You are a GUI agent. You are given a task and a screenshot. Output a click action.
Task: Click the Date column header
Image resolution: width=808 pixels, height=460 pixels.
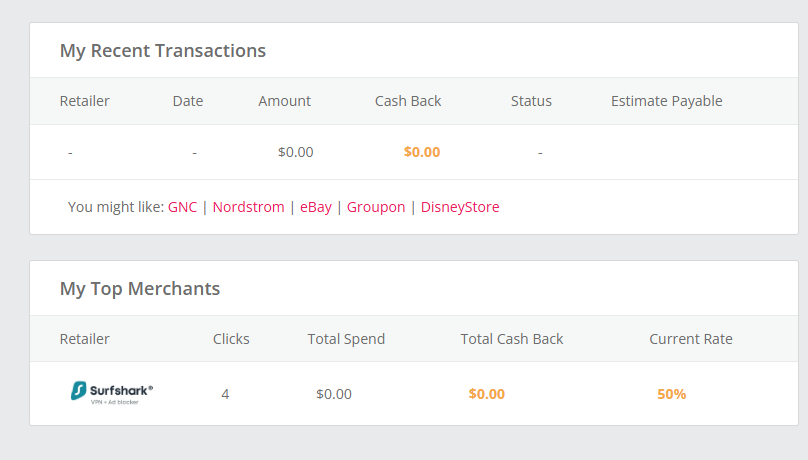188,101
